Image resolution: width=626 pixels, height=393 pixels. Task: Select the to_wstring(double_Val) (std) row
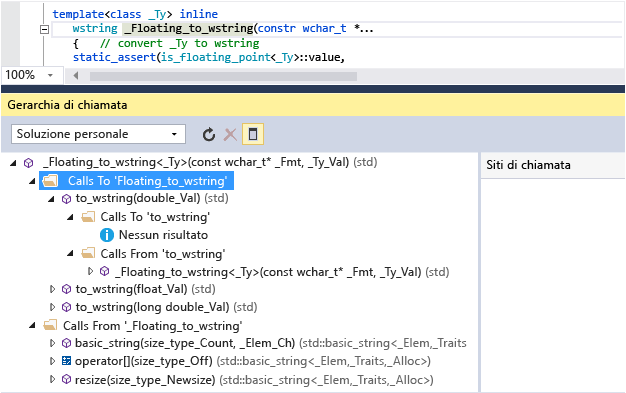coord(152,198)
